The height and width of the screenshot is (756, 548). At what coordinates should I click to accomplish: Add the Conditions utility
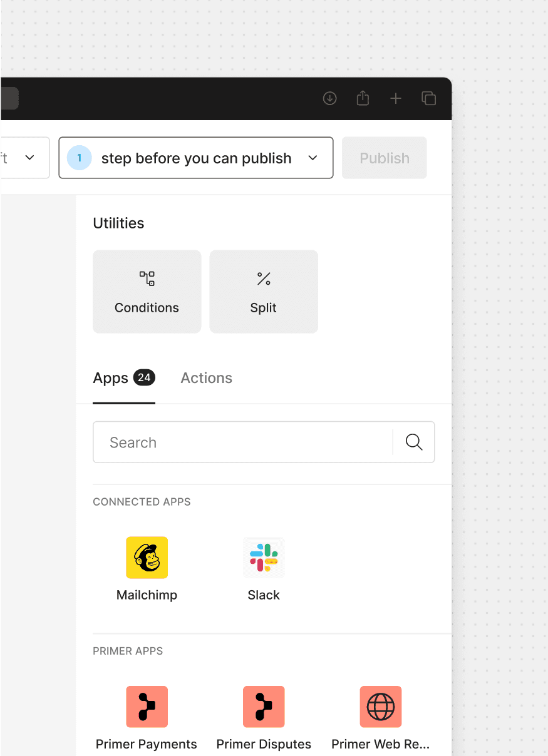147,292
